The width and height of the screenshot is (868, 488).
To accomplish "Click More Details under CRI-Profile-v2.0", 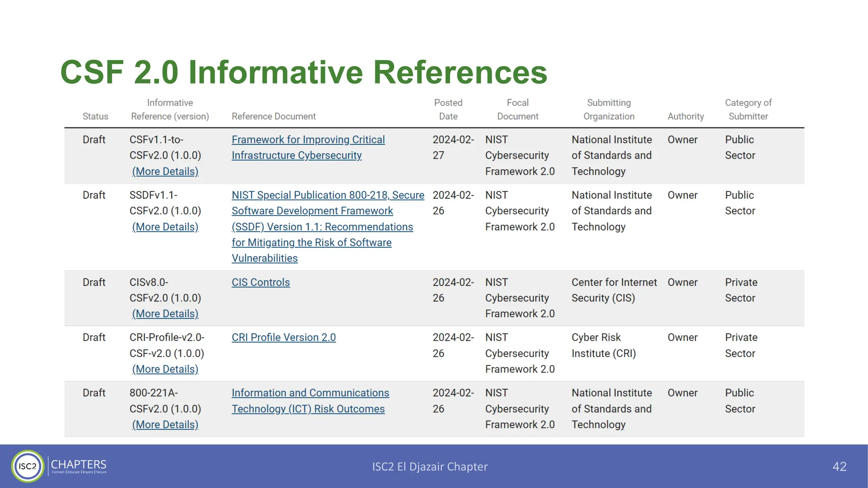I will [165, 369].
